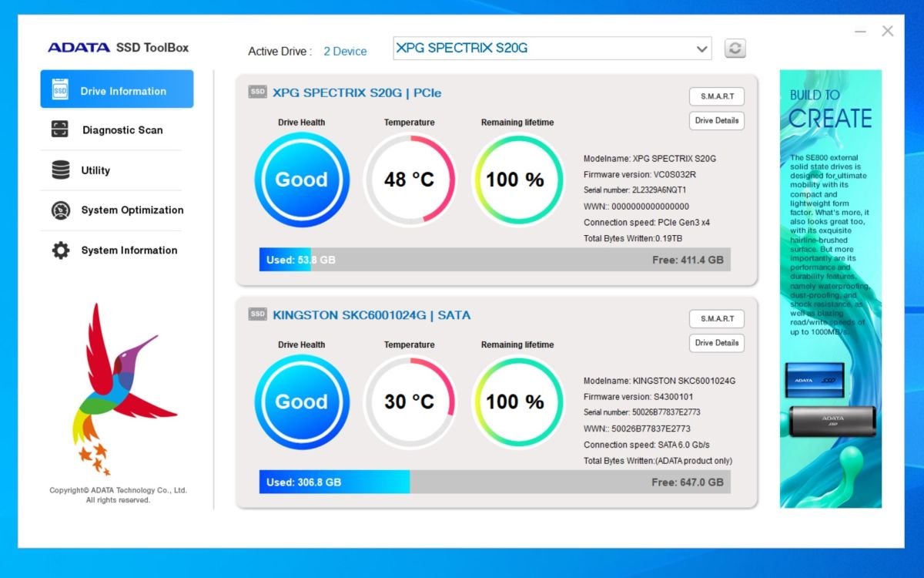Screen dimensions: 924x578
Task: Click the 2 Device count text
Action: tap(345, 52)
